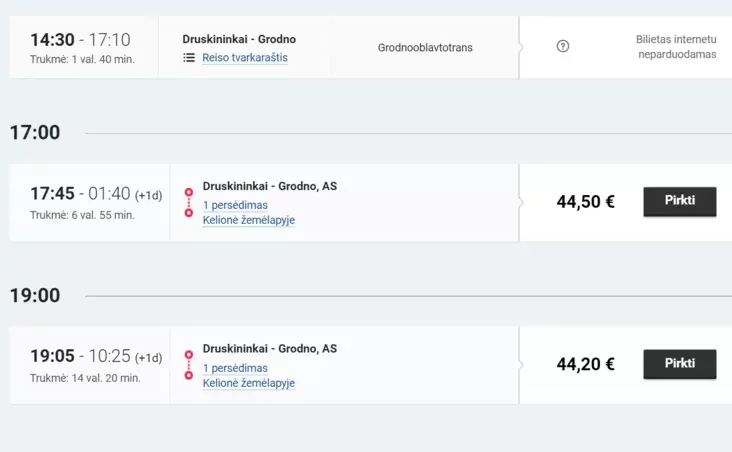Click the transfer route icon on 17:45 trip

coord(189,203)
